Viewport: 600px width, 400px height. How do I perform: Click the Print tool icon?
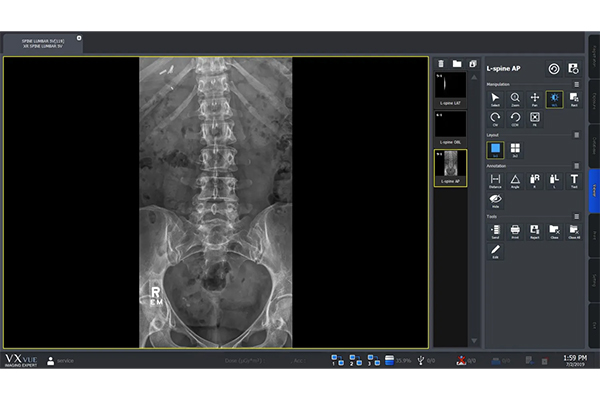click(x=515, y=232)
